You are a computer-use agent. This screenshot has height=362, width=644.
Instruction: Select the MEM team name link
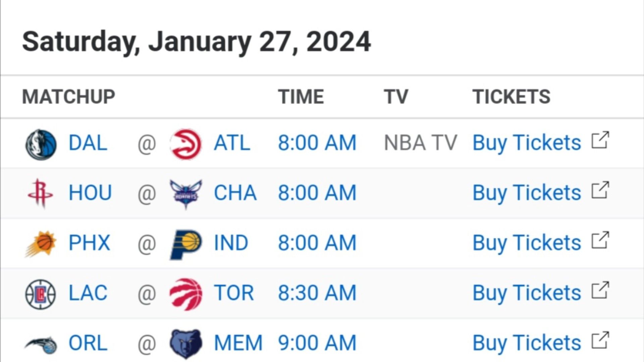click(x=238, y=343)
